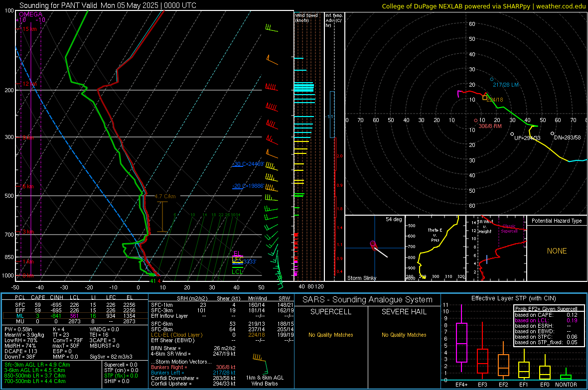Click the NONTOR axis label

coord(566,385)
